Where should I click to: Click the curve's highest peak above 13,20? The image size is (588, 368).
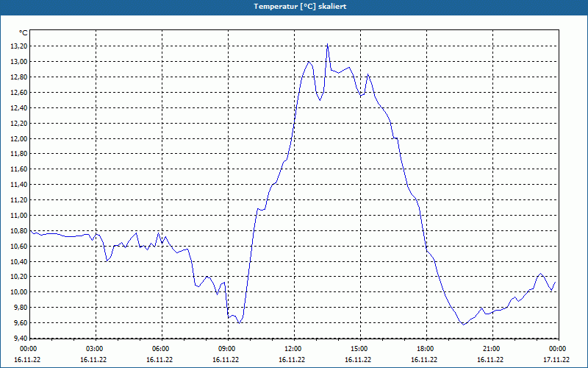pyautogui.click(x=327, y=44)
